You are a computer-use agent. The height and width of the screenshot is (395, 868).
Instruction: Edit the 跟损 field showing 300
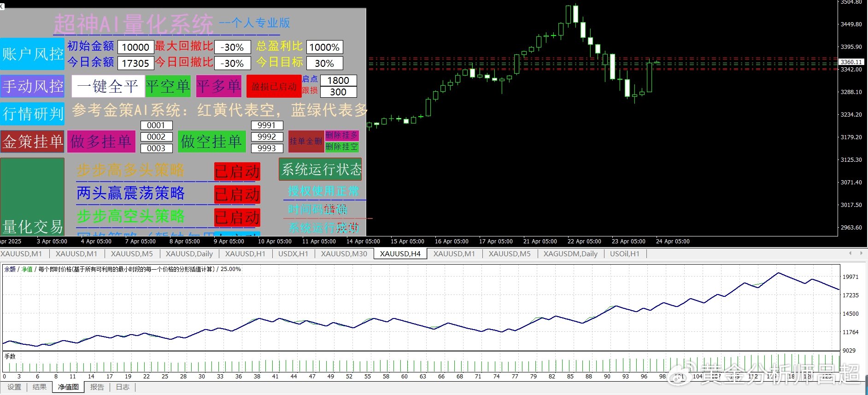point(338,92)
